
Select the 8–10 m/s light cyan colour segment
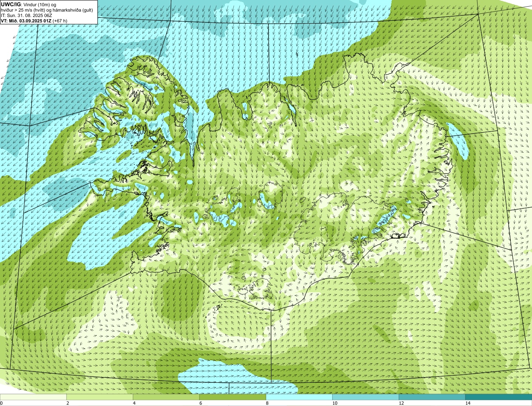(x=299, y=397)
